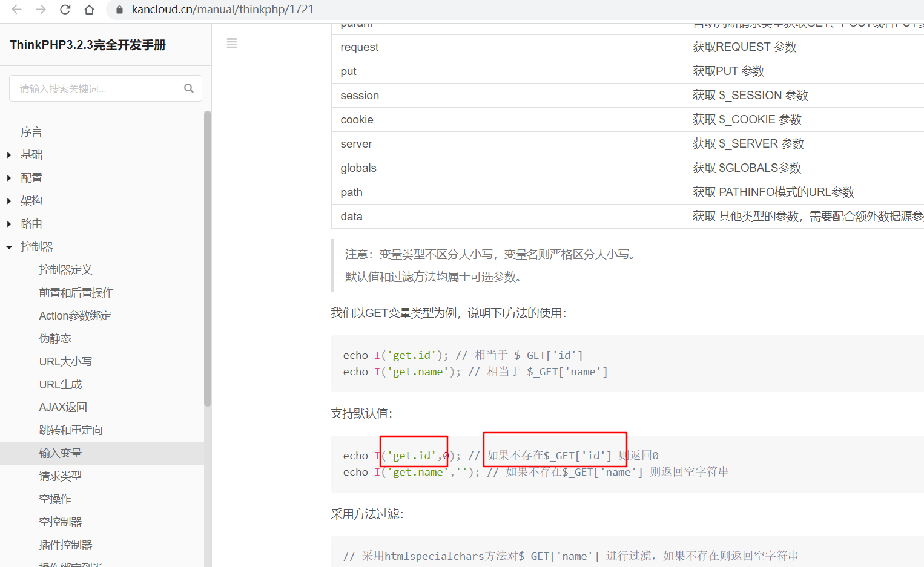Open the 基础 chapter
Image resolution: width=924 pixels, height=567 pixels.
coord(31,155)
